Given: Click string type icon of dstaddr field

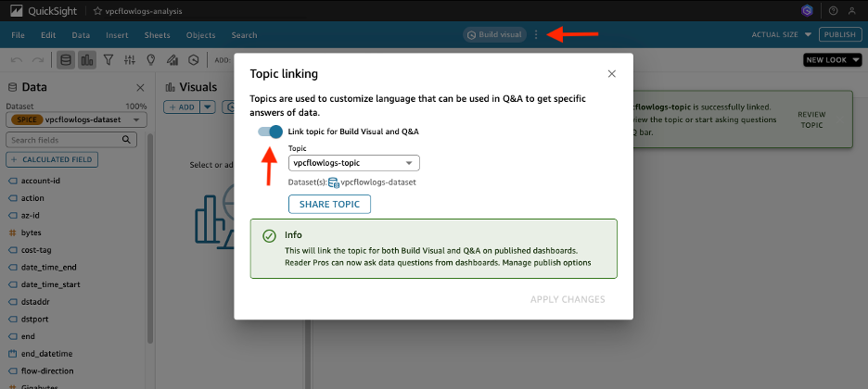Looking at the screenshot, I should (x=13, y=302).
